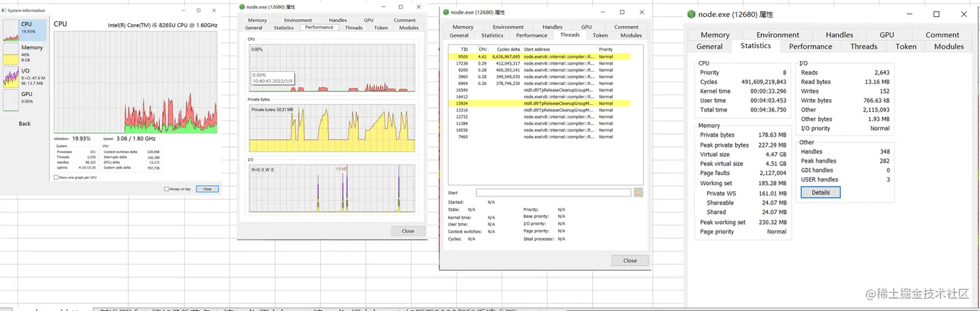Switch to the General tab in the Statistics window
This screenshot has height=311, width=980.
tap(710, 47)
